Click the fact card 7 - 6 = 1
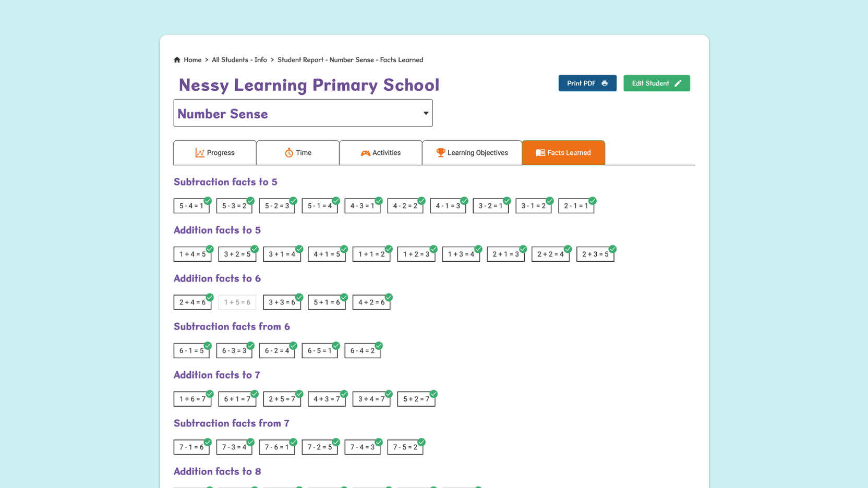The image size is (868, 488). click(277, 447)
